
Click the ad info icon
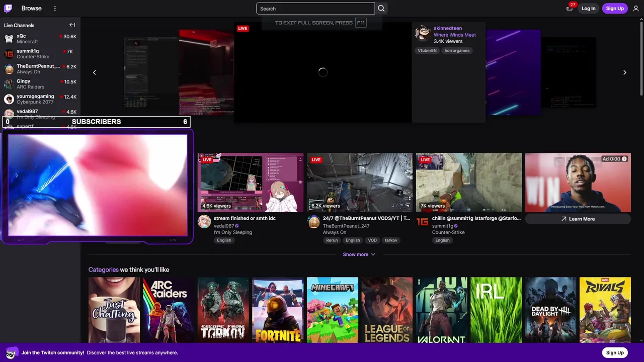coord(624,159)
